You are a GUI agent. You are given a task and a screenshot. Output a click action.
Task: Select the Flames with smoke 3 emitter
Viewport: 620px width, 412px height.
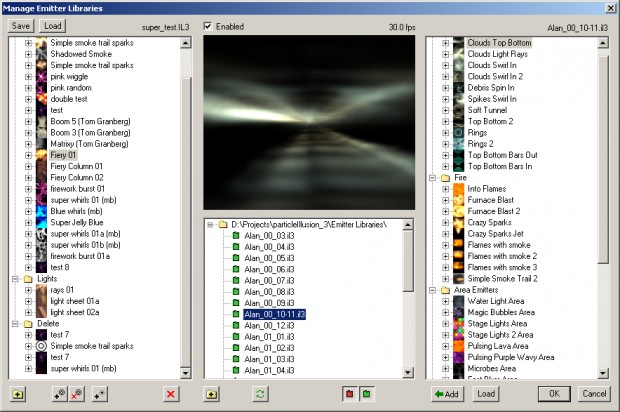pos(502,268)
